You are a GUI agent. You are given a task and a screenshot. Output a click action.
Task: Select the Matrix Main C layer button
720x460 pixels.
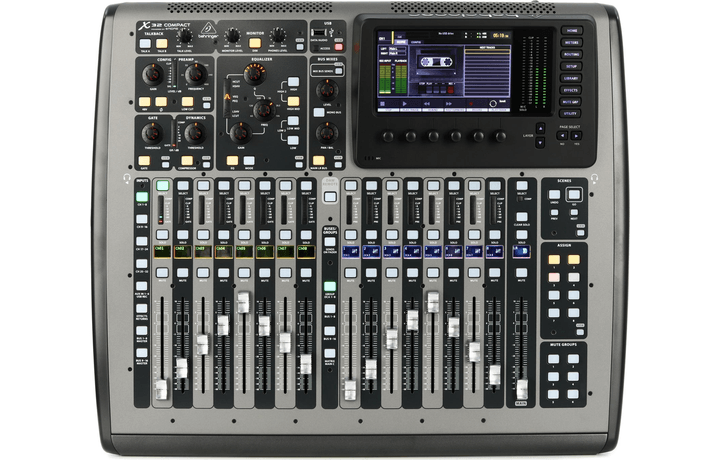click(x=330, y=353)
